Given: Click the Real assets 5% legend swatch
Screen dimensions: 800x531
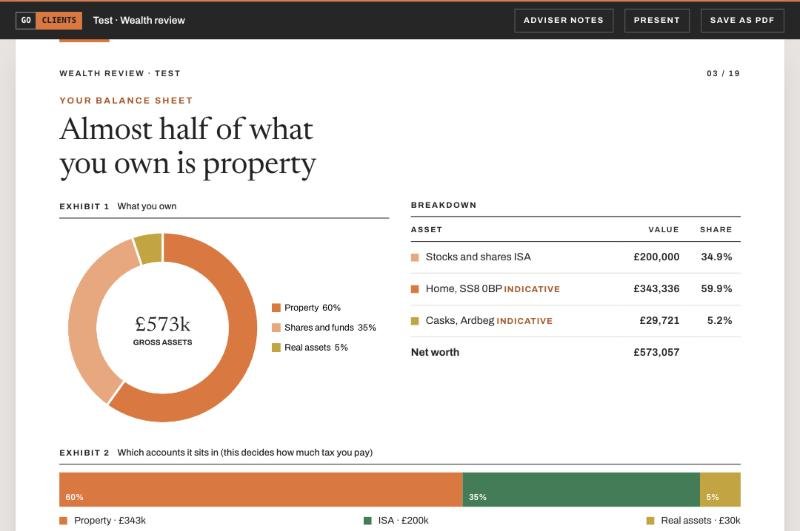Looking at the screenshot, I should [x=277, y=347].
